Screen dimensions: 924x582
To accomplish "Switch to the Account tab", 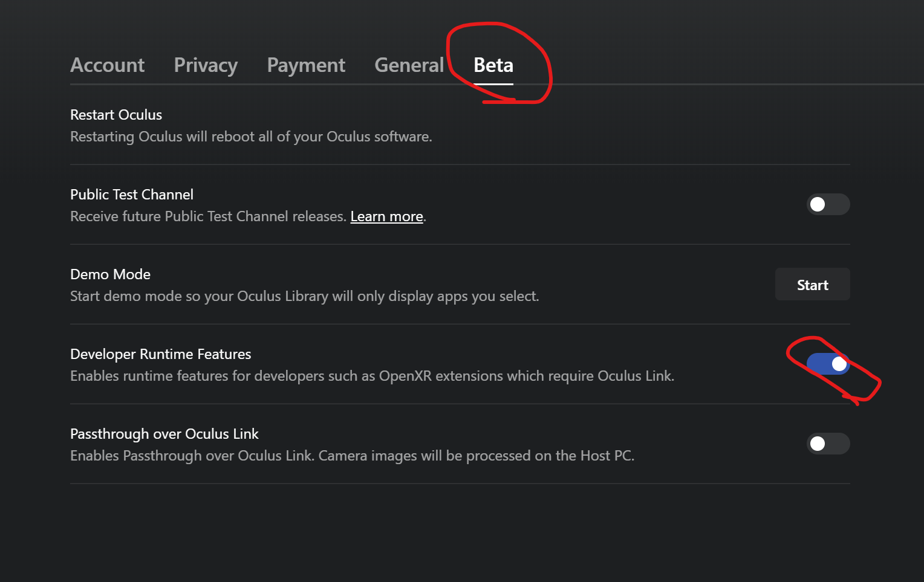I will click(x=108, y=65).
